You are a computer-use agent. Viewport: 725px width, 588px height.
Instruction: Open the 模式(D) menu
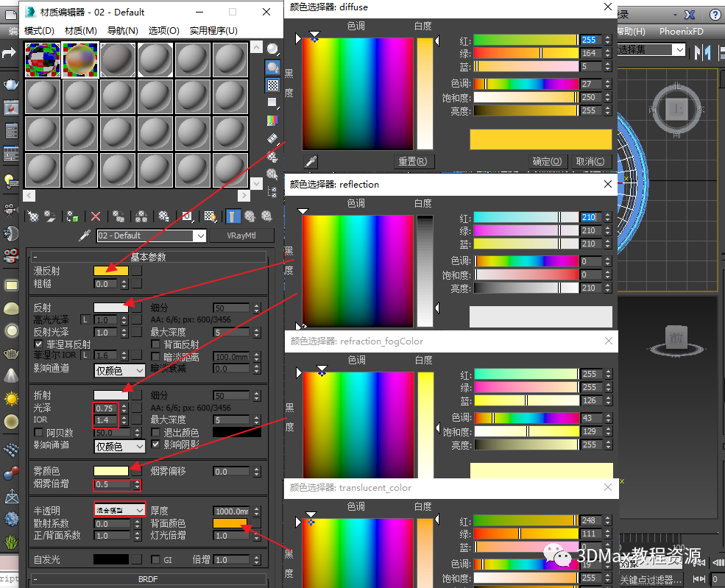point(39,30)
